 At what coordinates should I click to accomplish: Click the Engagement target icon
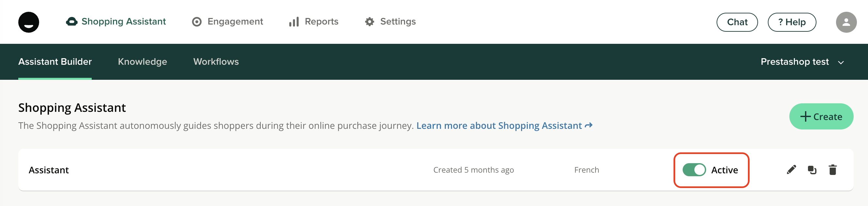(197, 22)
